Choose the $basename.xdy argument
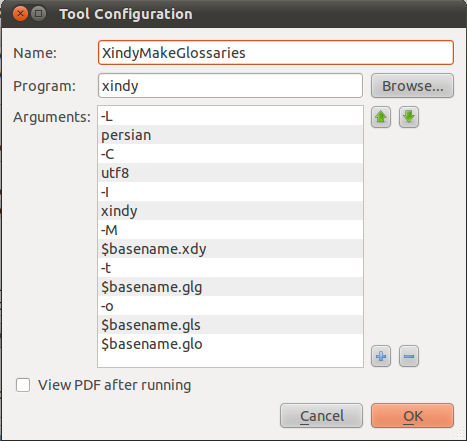This screenshot has height=441, width=467. 230,249
